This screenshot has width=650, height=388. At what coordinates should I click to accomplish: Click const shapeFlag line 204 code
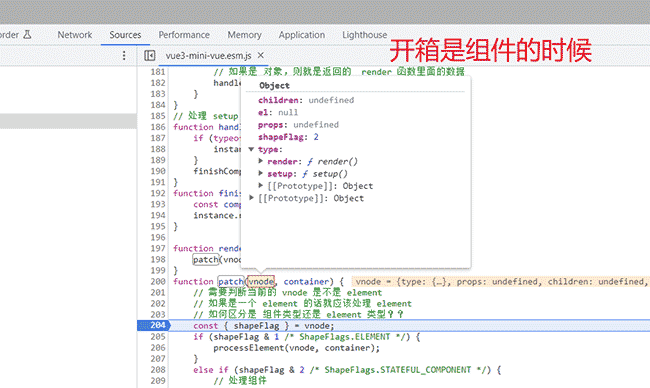264,325
